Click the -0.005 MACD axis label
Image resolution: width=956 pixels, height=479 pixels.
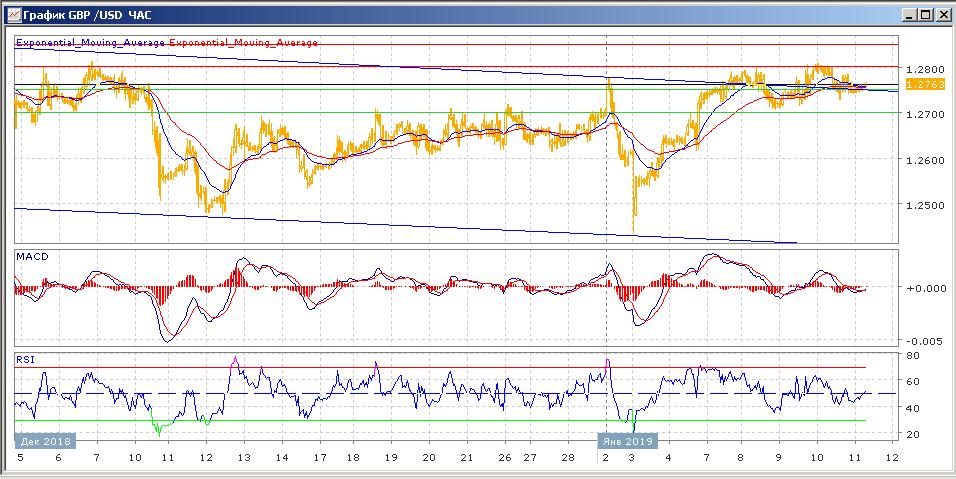[x=925, y=341]
